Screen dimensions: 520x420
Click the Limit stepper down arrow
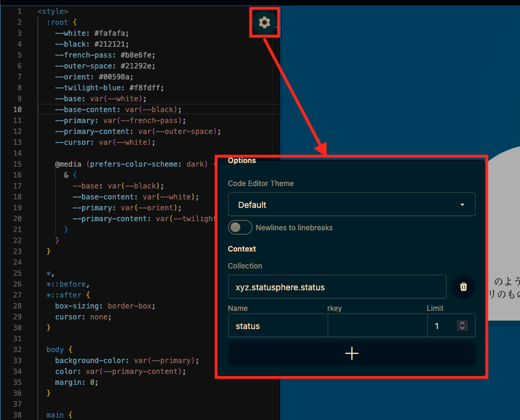tap(462, 328)
